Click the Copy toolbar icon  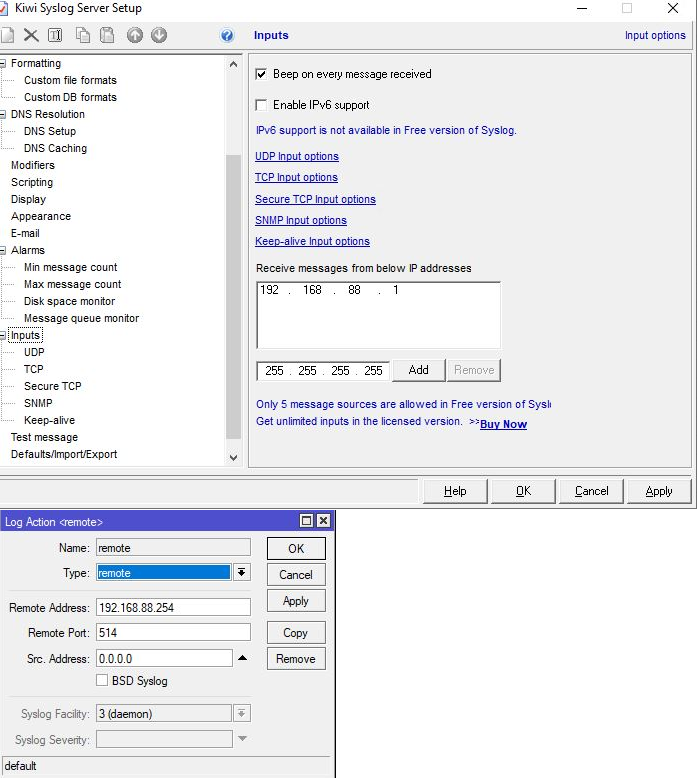pos(82,35)
